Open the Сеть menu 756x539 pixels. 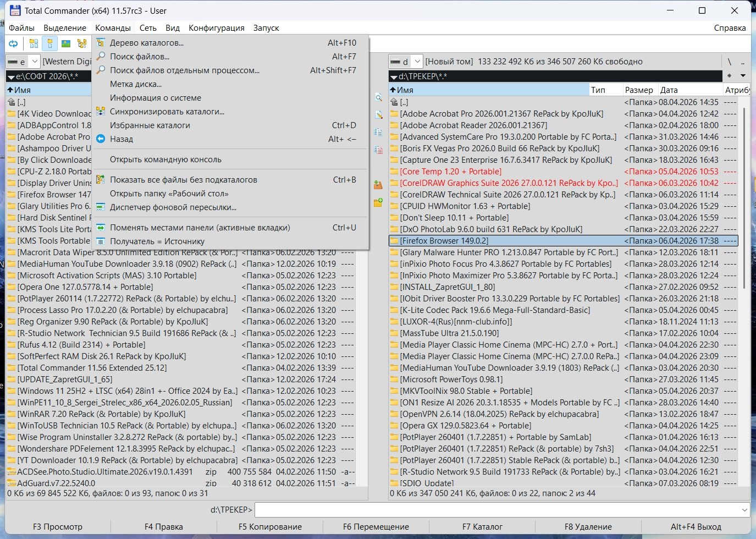click(148, 28)
